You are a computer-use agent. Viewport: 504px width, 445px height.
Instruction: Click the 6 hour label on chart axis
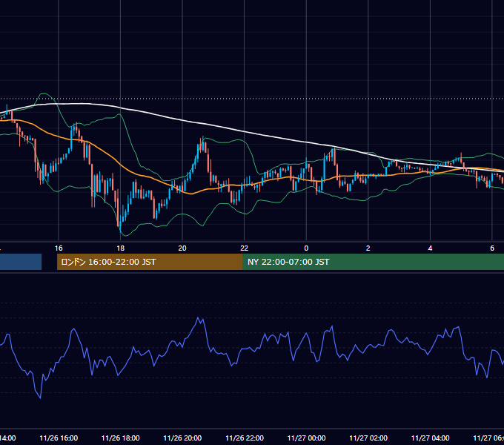coord(492,248)
